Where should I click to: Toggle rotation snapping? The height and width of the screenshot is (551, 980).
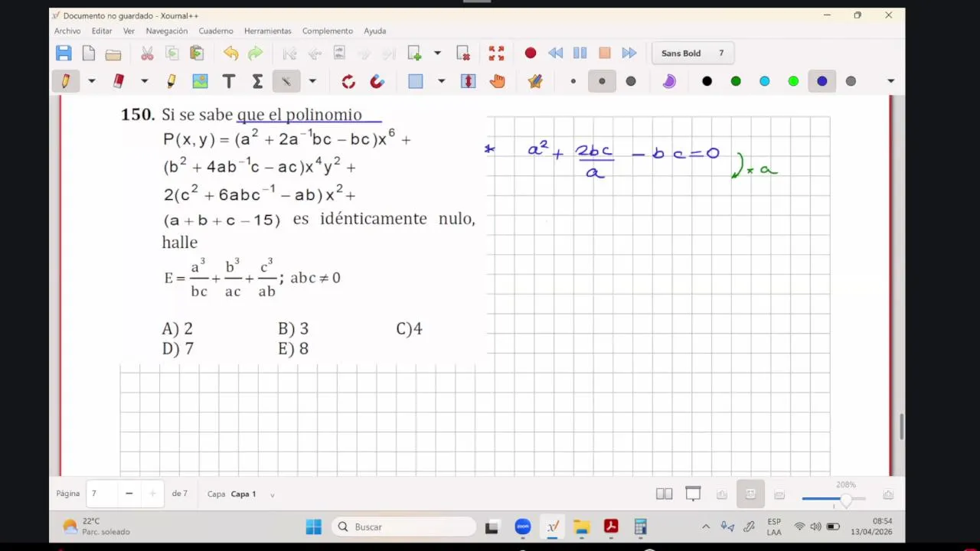348,81
